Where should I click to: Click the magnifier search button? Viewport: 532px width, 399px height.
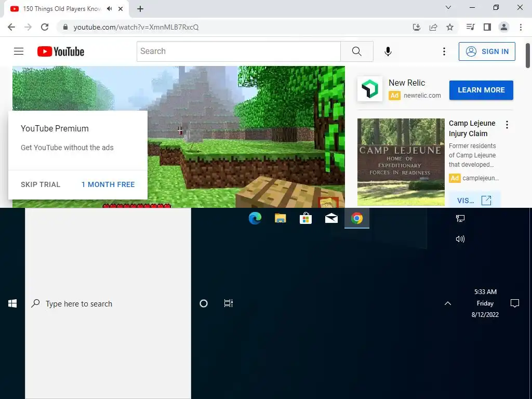pyautogui.click(x=356, y=51)
